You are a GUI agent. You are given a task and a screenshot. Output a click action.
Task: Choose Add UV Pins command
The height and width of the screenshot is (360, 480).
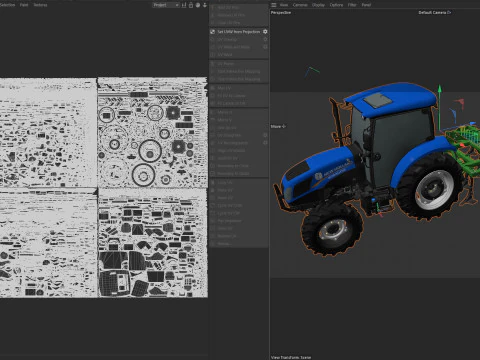239,7
